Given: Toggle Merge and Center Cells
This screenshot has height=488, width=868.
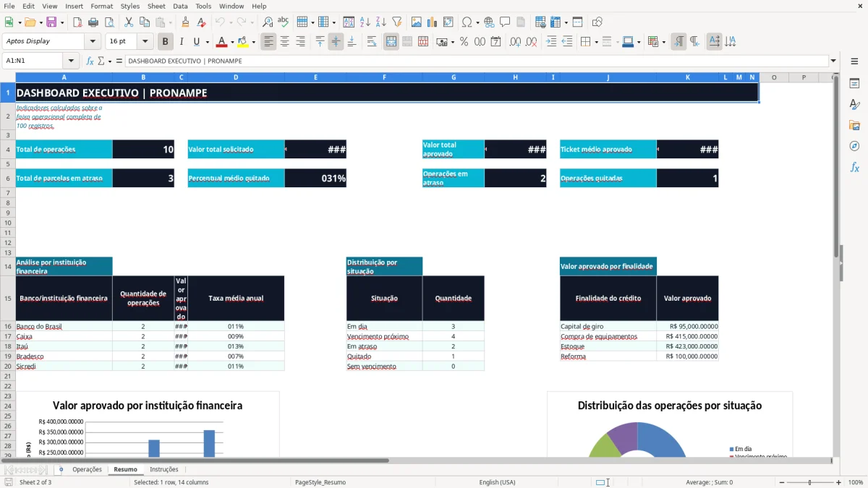Looking at the screenshot, I should pyautogui.click(x=391, y=42).
